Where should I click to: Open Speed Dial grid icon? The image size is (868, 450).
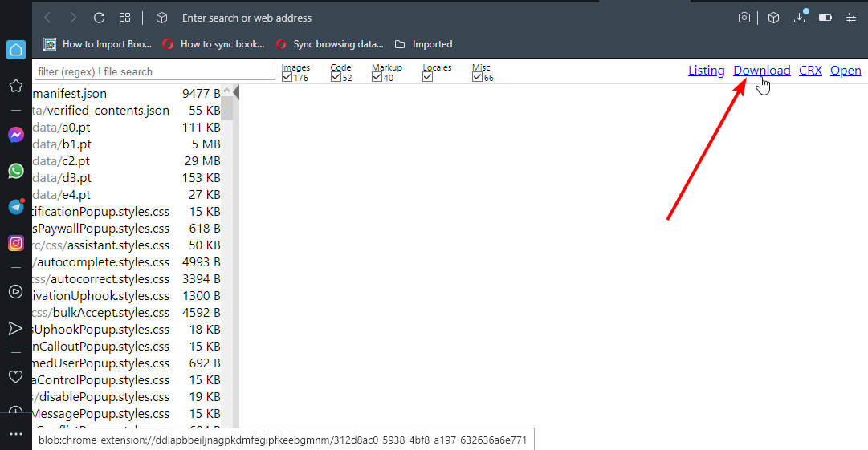[124, 18]
